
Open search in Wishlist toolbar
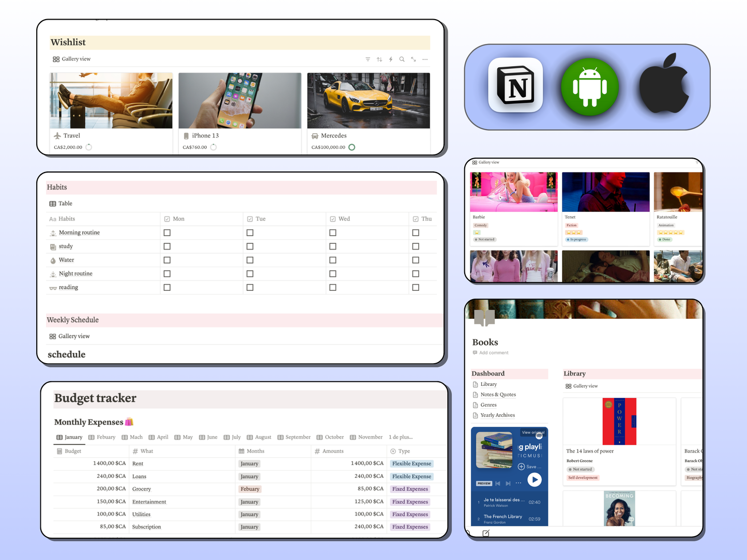(402, 59)
